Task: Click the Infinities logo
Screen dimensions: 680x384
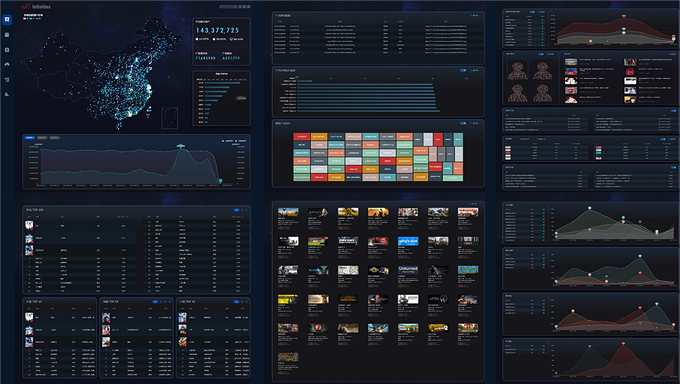Action: pos(36,7)
